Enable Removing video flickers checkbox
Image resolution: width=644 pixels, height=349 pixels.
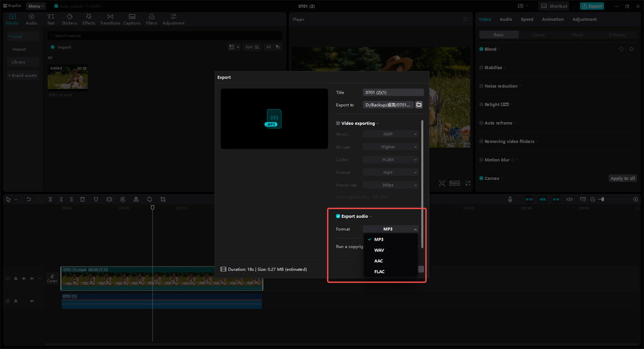pyautogui.click(x=481, y=142)
